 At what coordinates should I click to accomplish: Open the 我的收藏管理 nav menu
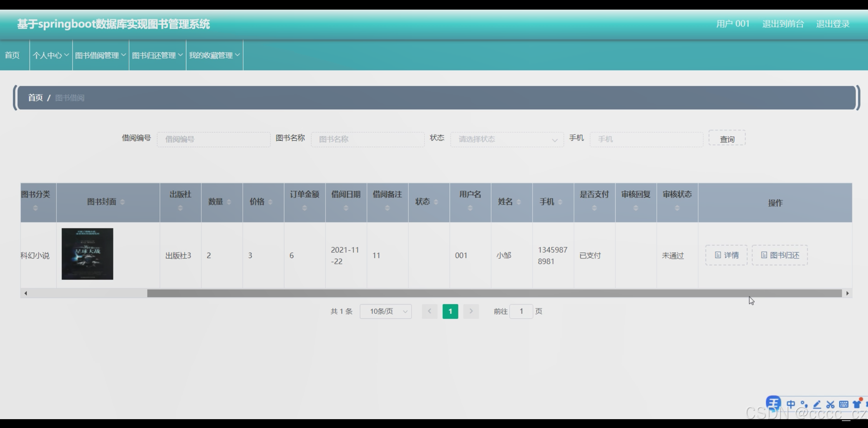tap(214, 55)
